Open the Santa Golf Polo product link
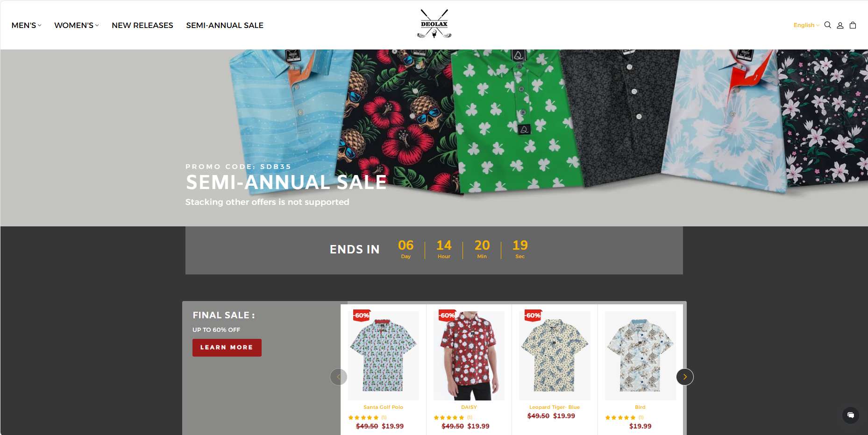 pos(383,407)
